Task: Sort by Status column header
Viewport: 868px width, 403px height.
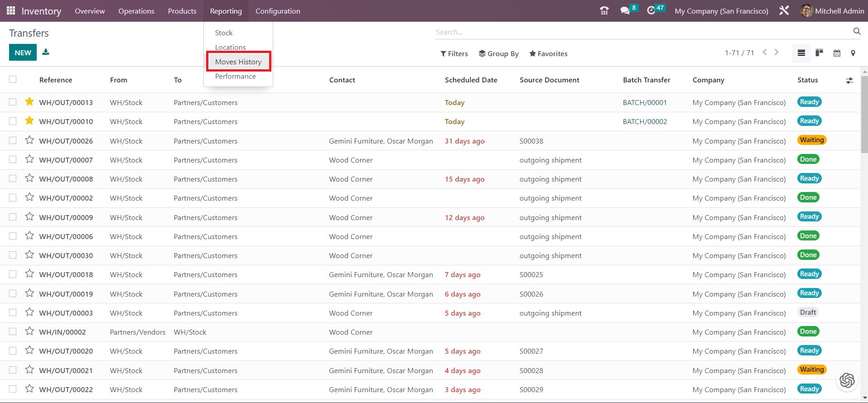Action: point(808,80)
